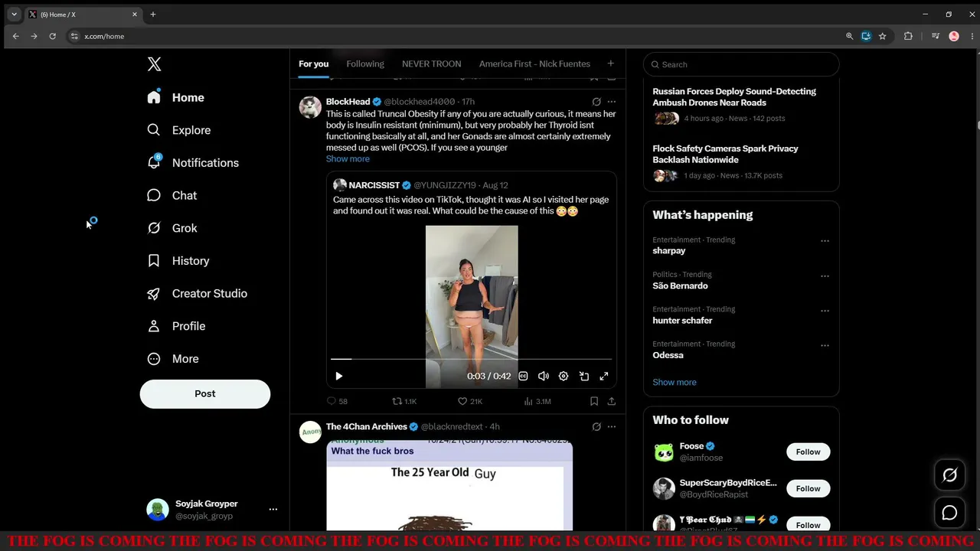Click the page's vertical scrollbar

pyautogui.click(x=977, y=125)
